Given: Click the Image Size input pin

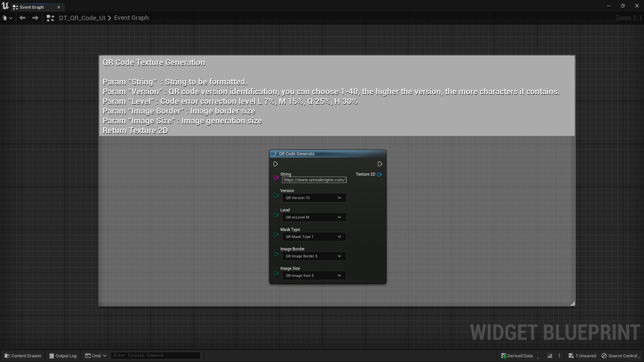Looking at the screenshot, I should [x=276, y=273].
